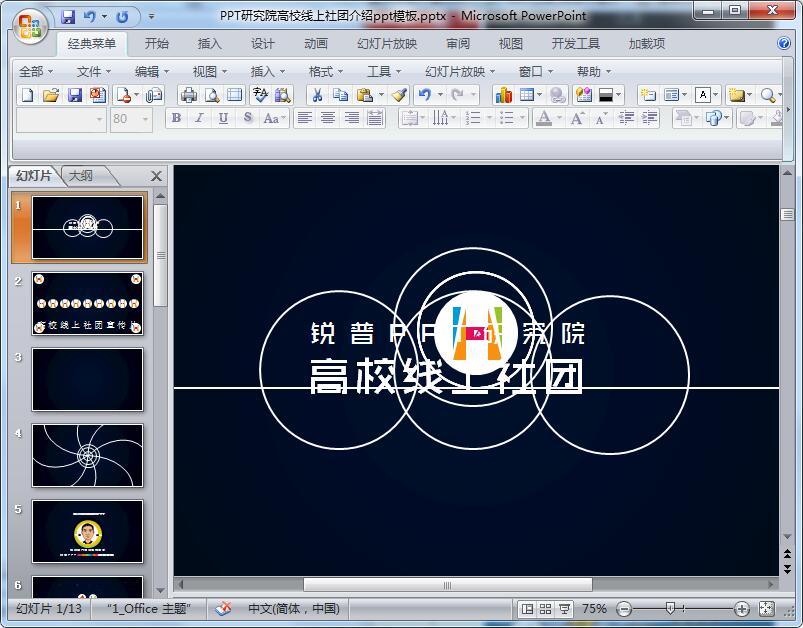Image resolution: width=803 pixels, height=628 pixels.
Task: Click the print icon in the toolbar
Action: [188, 95]
